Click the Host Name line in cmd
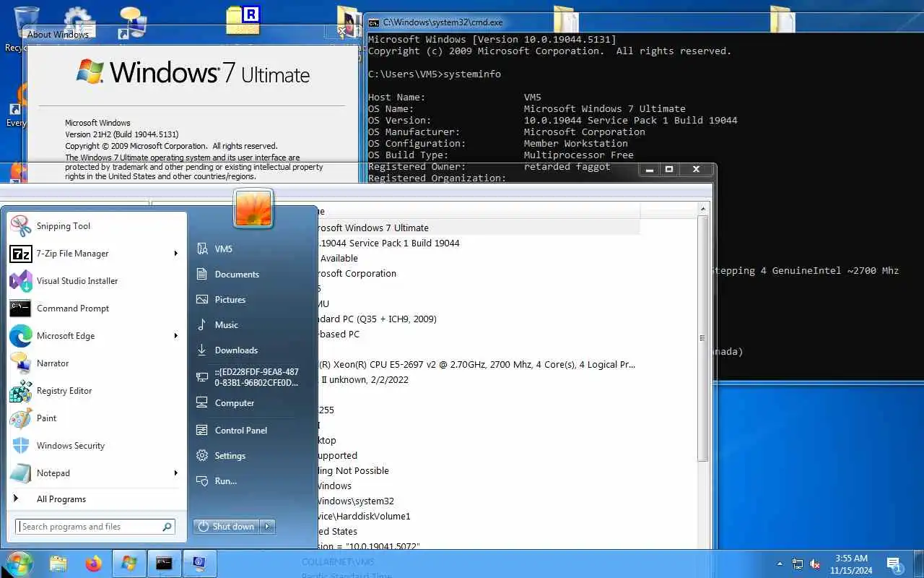Screen dimensions: 924x578 (x=455, y=97)
